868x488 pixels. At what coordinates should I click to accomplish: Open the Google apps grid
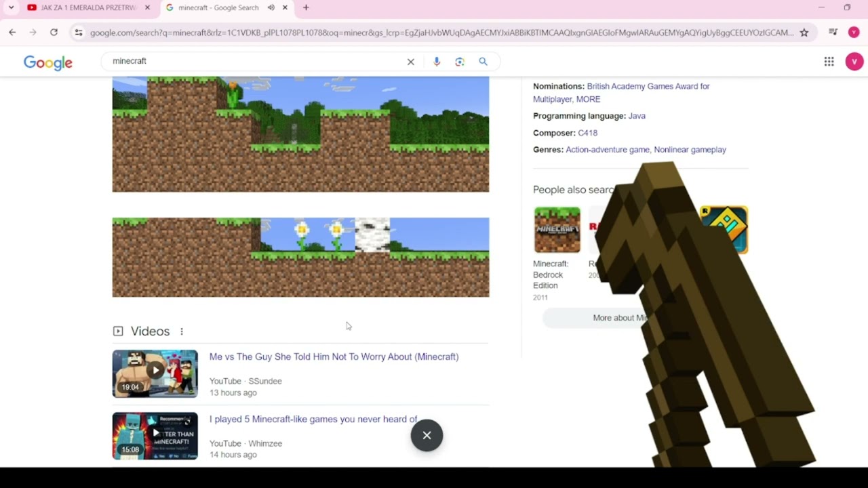pos(829,62)
